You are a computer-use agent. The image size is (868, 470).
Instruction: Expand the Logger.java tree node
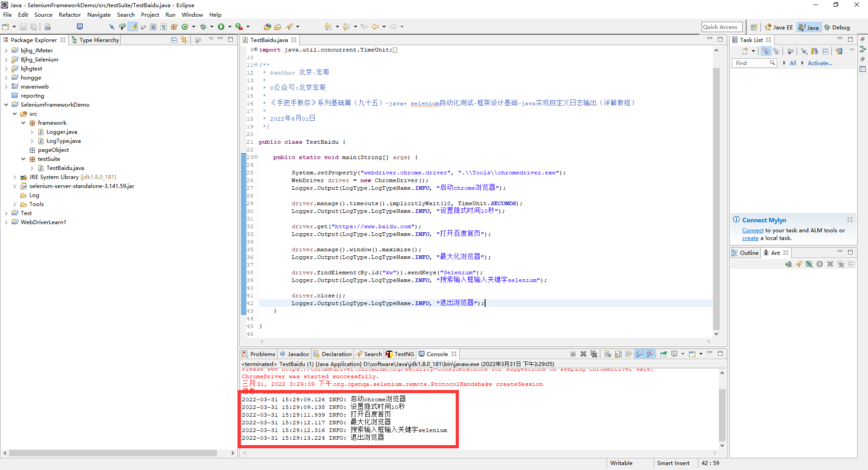pos(32,132)
